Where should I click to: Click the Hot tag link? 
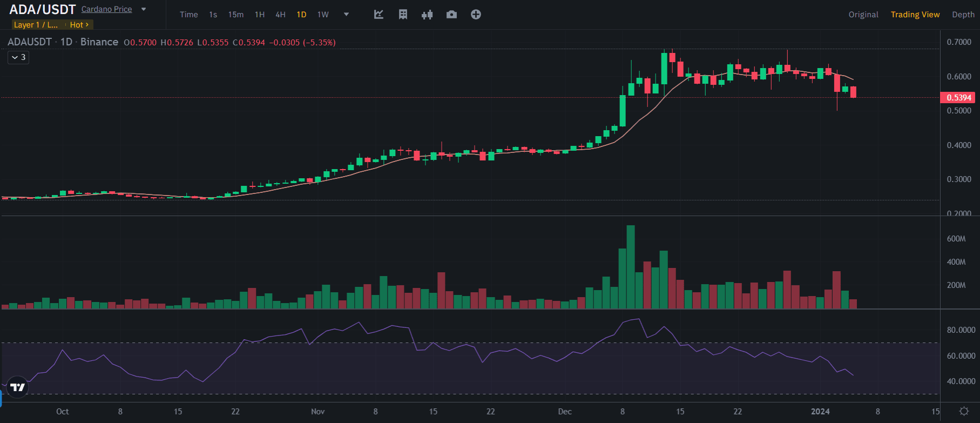[x=79, y=25]
